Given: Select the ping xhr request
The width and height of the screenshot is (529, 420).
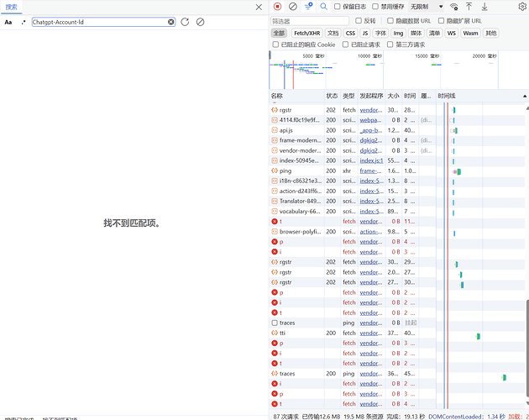Looking at the screenshot, I should [353, 171].
